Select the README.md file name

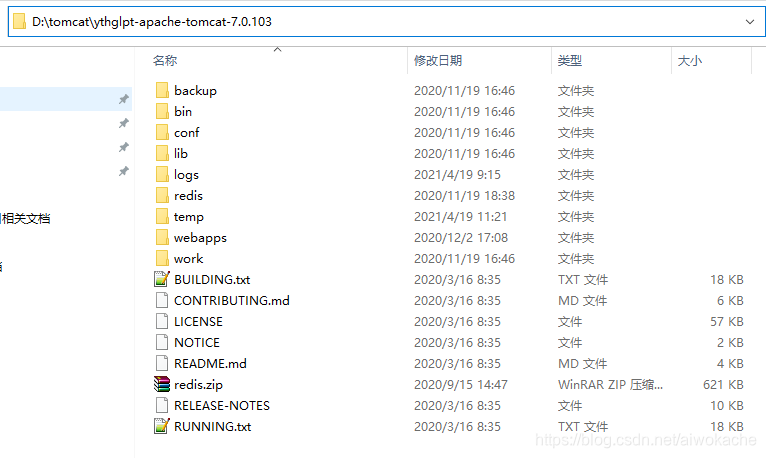210,363
